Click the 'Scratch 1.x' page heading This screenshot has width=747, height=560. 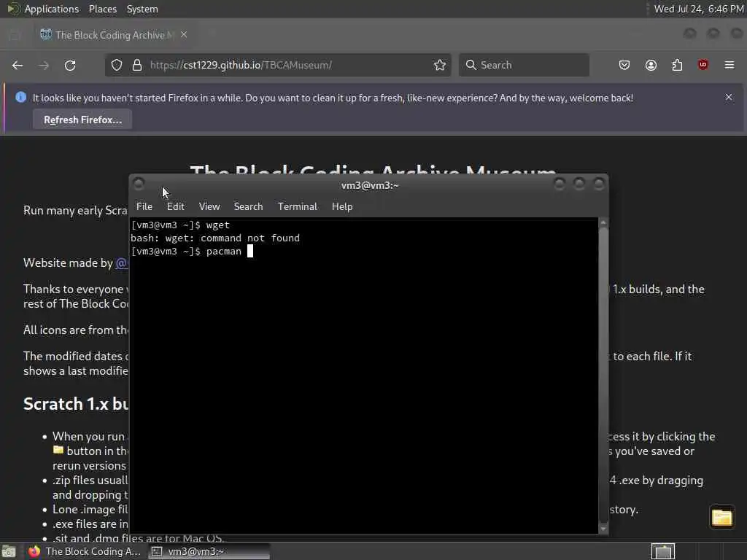point(76,404)
